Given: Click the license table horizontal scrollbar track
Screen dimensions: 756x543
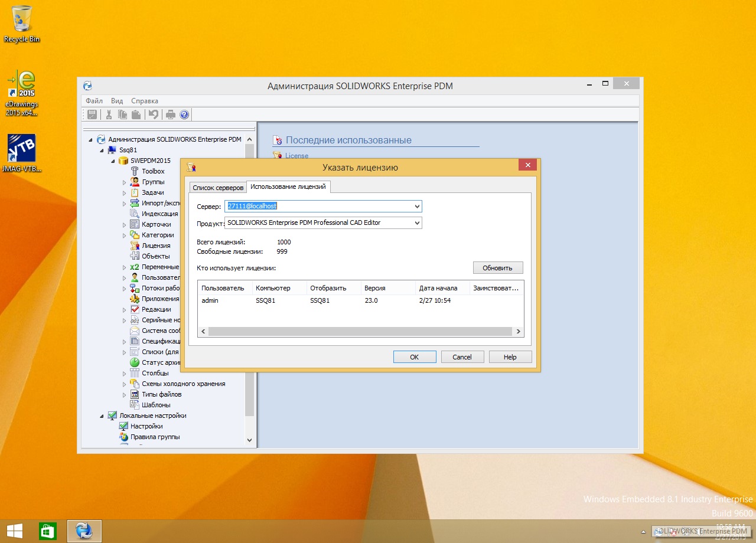Looking at the screenshot, I should 360,332.
